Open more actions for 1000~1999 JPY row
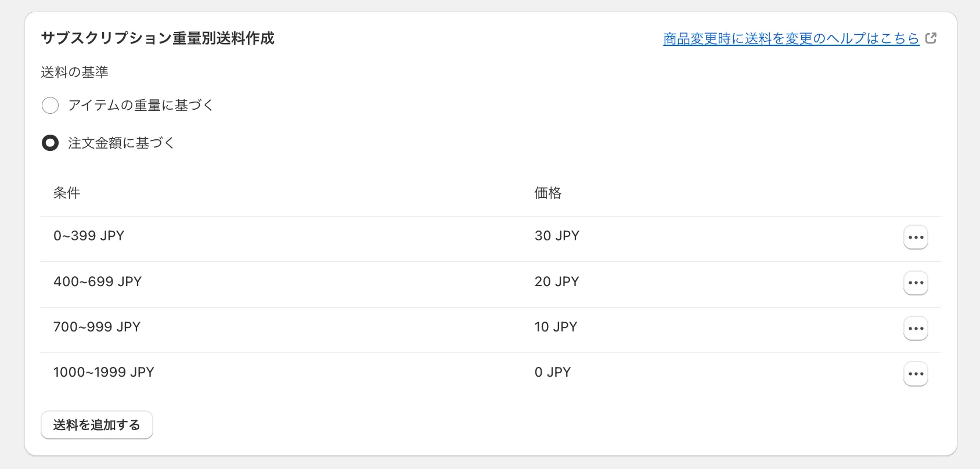Screen dimensions: 980x469 pyautogui.click(x=916, y=374)
